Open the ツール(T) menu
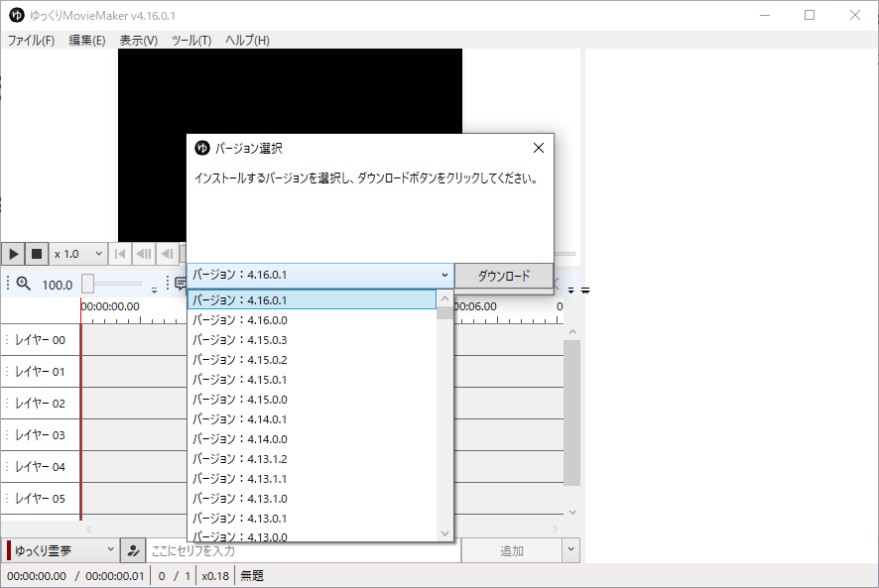This screenshot has width=879, height=588. (191, 41)
